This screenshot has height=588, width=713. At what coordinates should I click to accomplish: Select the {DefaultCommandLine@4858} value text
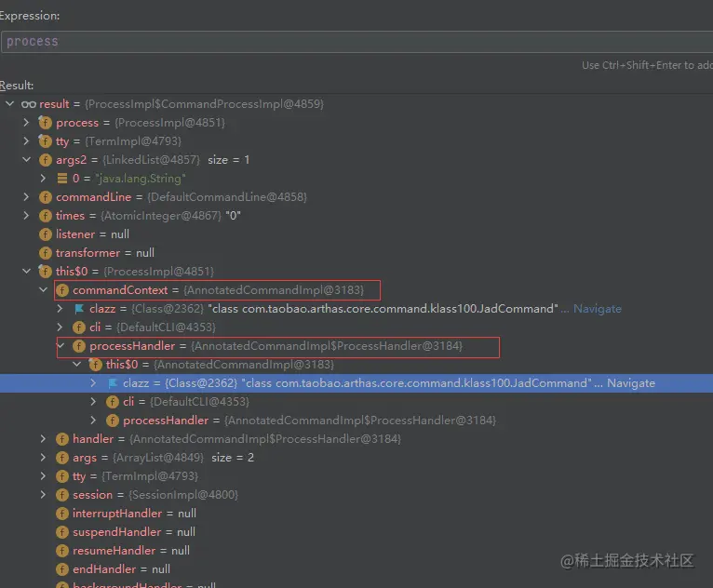tap(227, 197)
